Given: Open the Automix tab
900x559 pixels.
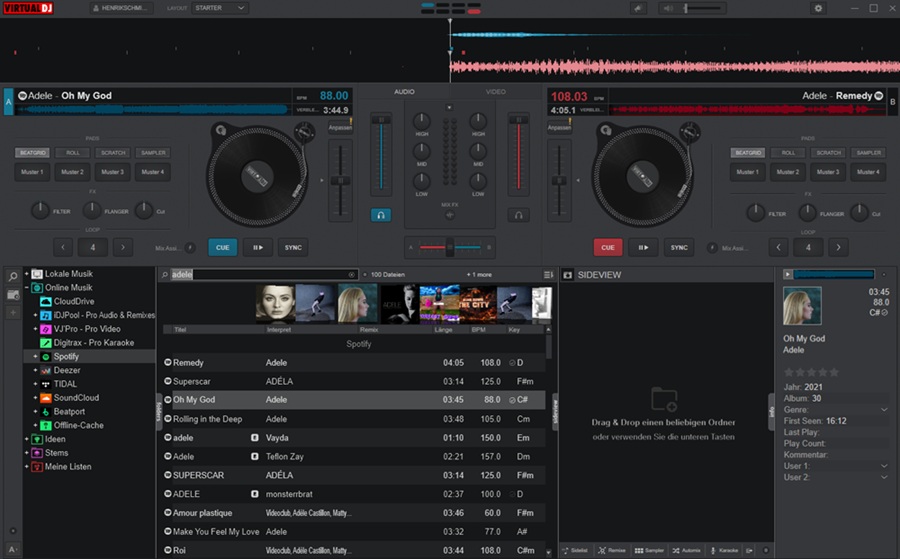Looking at the screenshot, I should [686, 550].
